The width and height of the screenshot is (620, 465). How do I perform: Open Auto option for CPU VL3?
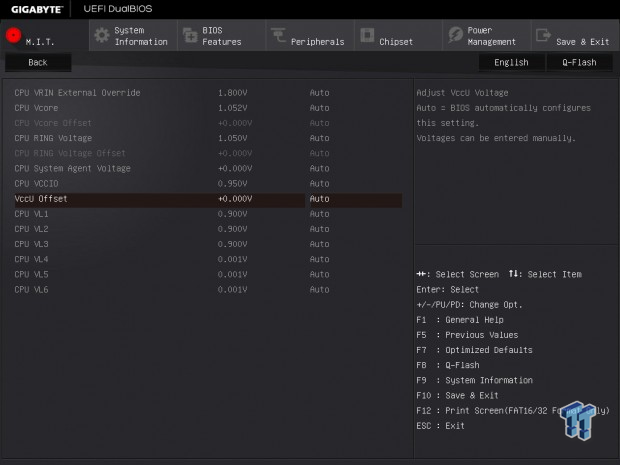tap(319, 244)
